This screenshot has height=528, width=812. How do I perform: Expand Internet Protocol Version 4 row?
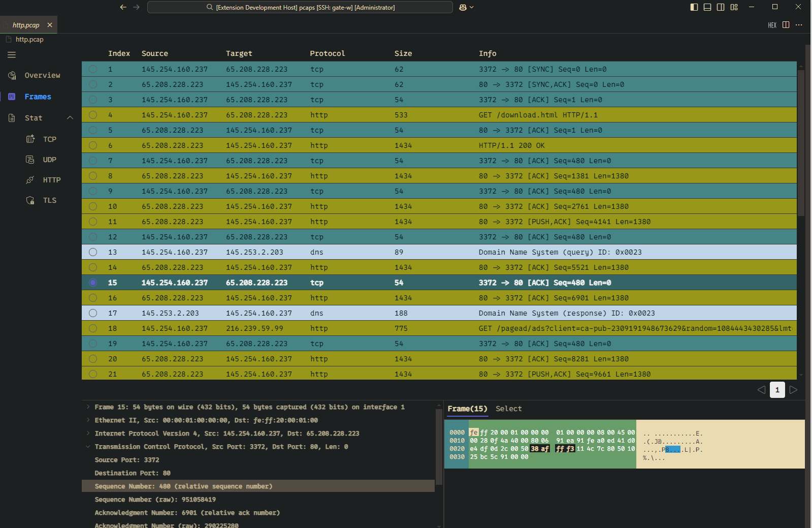(x=88, y=433)
